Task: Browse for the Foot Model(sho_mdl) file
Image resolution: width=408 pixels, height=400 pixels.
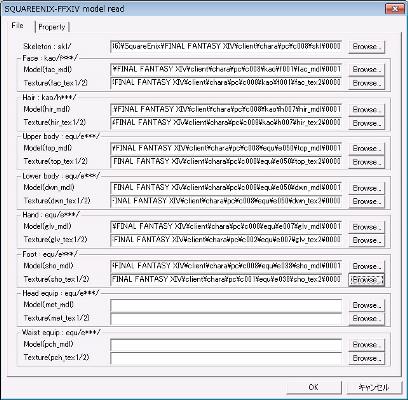Action: tap(366, 266)
